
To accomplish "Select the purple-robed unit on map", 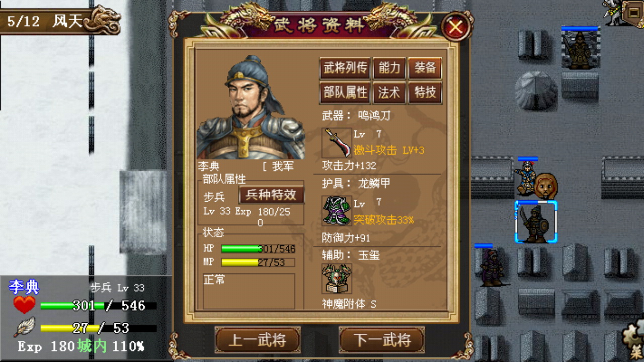I will pyautogui.click(x=491, y=267).
